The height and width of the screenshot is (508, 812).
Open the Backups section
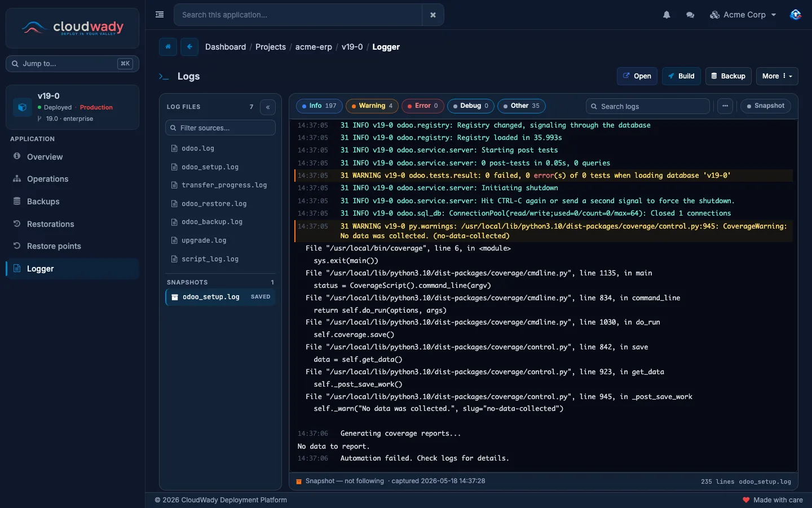point(72,202)
